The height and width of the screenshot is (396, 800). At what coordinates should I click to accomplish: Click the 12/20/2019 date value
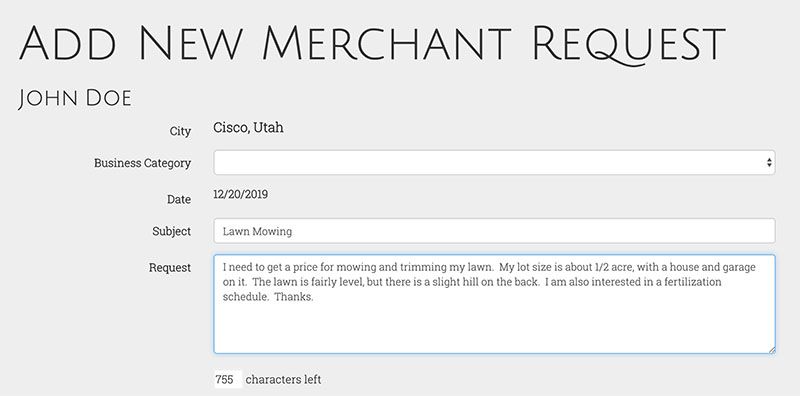[x=240, y=194]
